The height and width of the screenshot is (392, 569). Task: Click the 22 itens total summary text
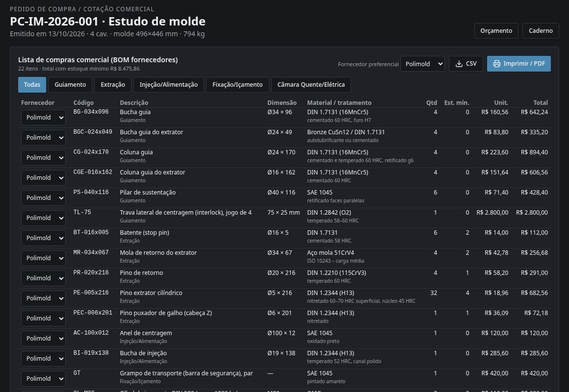[79, 69]
